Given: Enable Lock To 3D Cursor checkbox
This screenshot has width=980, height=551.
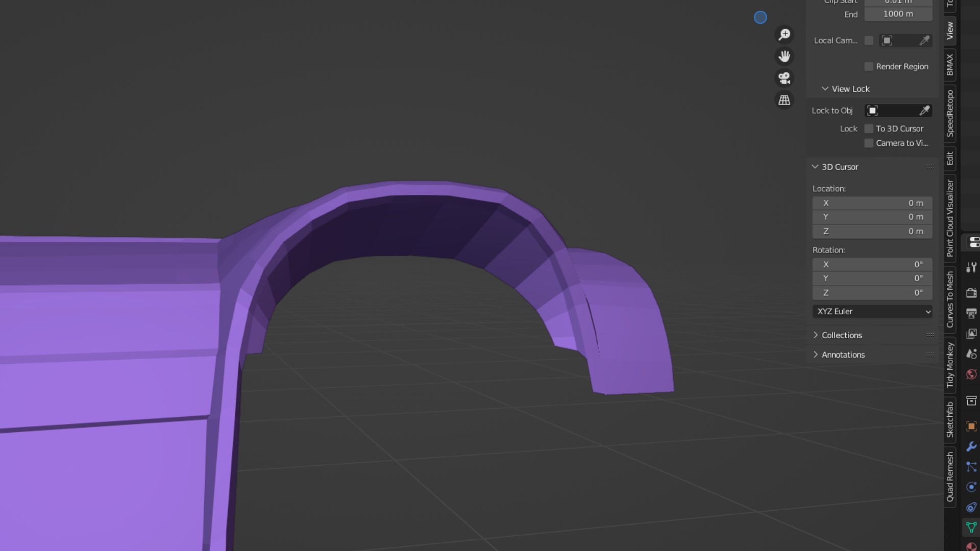Looking at the screenshot, I should point(869,129).
